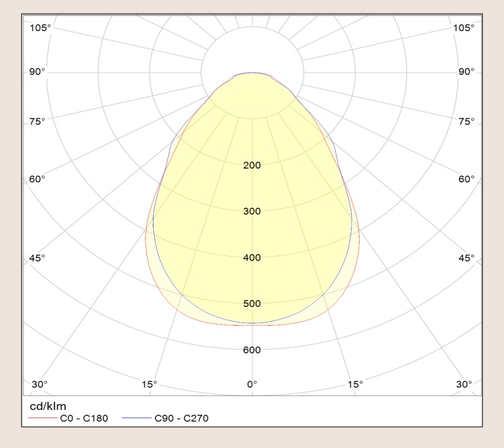Select the left 15° angle label
The image size is (504, 448).
click(x=150, y=384)
